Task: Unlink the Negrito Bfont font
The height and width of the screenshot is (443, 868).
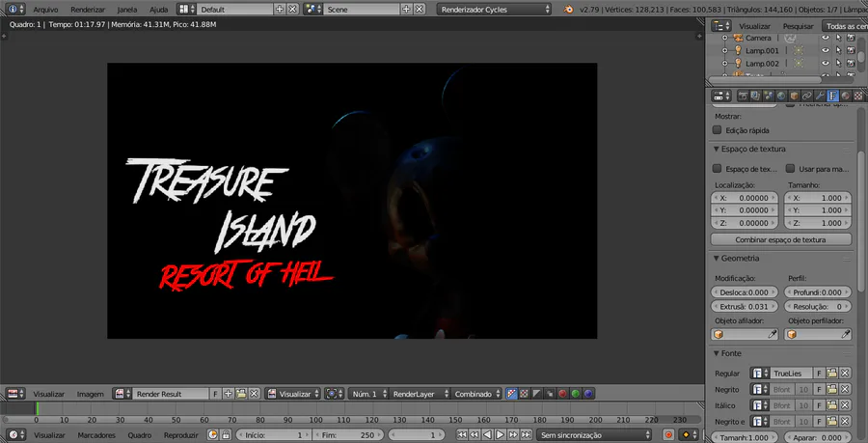Action: pos(845,389)
